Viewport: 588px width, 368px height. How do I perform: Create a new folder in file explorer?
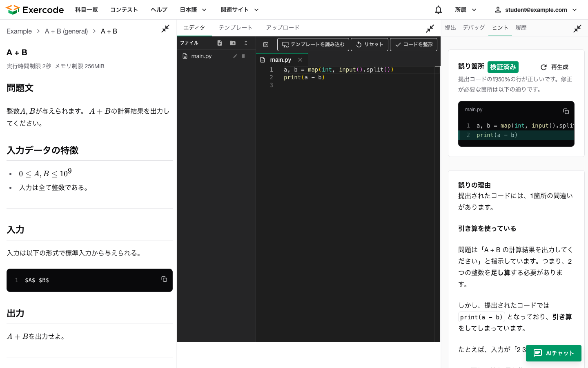coord(233,43)
